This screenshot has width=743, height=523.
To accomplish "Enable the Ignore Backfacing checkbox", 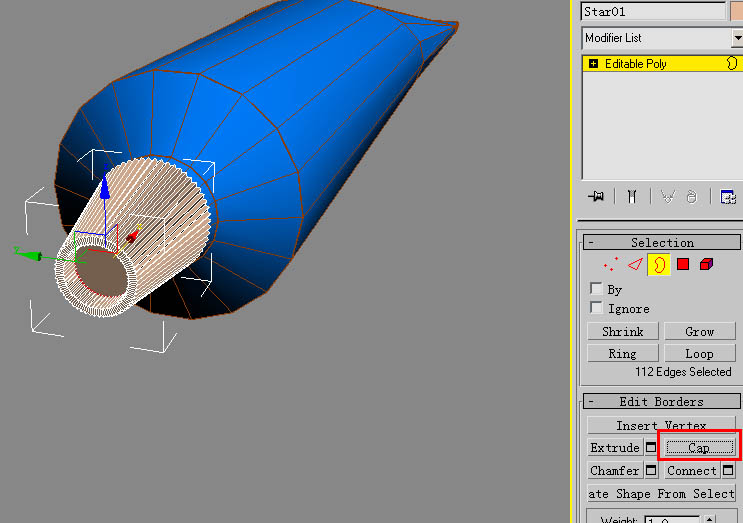I will click(x=596, y=307).
